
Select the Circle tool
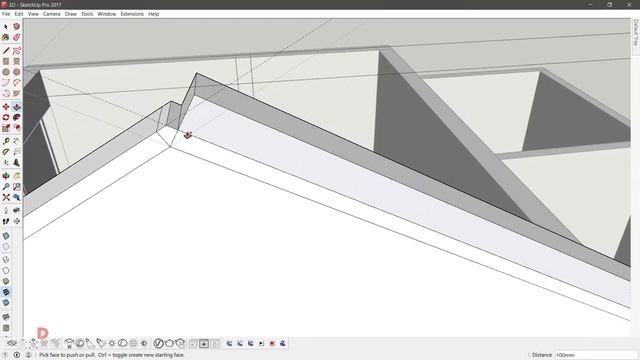pyautogui.click(x=6, y=72)
